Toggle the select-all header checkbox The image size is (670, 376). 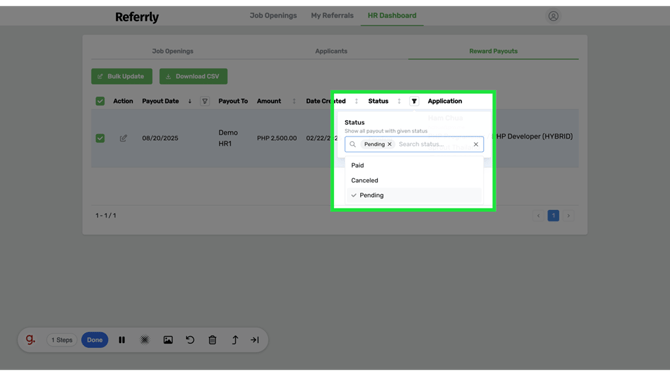click(x=100, y=101)
